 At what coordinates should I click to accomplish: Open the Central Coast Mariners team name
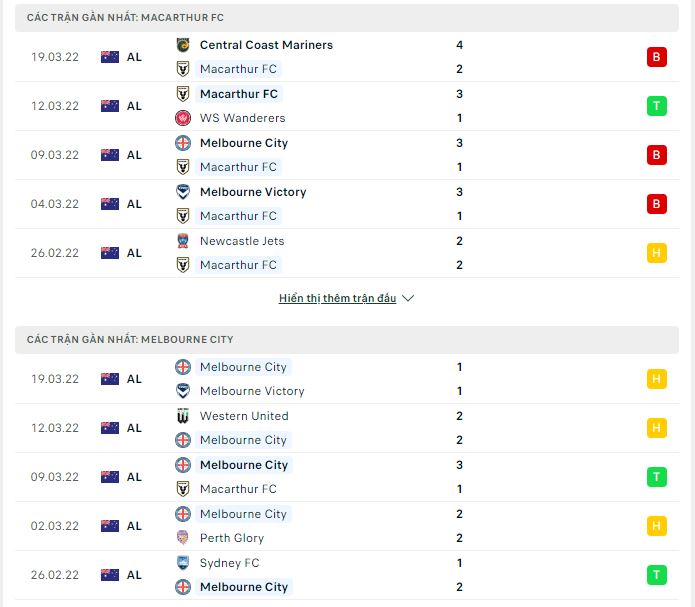pyautogui.click(x=266, y=45)
